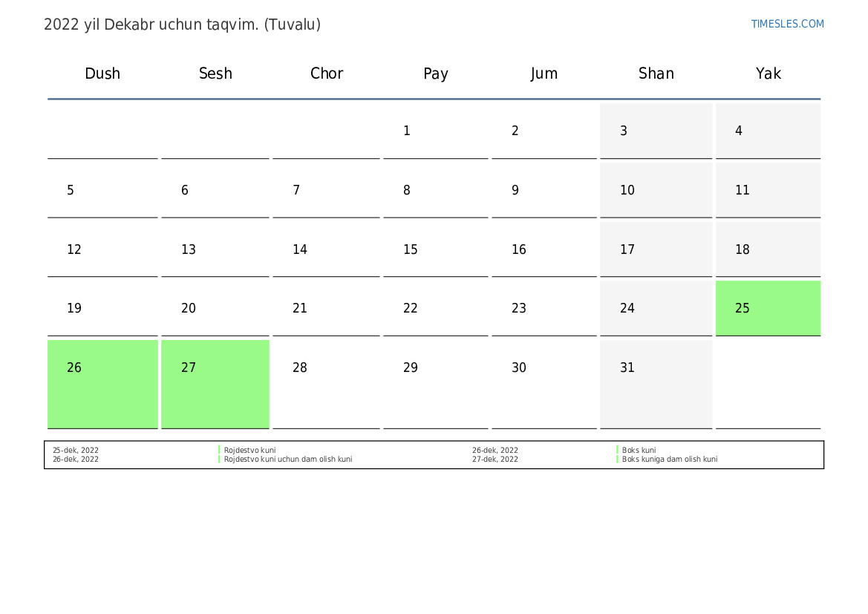This screenshot has height=614, width=868.
Task: Select date 21 under Chor column
Action: [x=300, y=308]
